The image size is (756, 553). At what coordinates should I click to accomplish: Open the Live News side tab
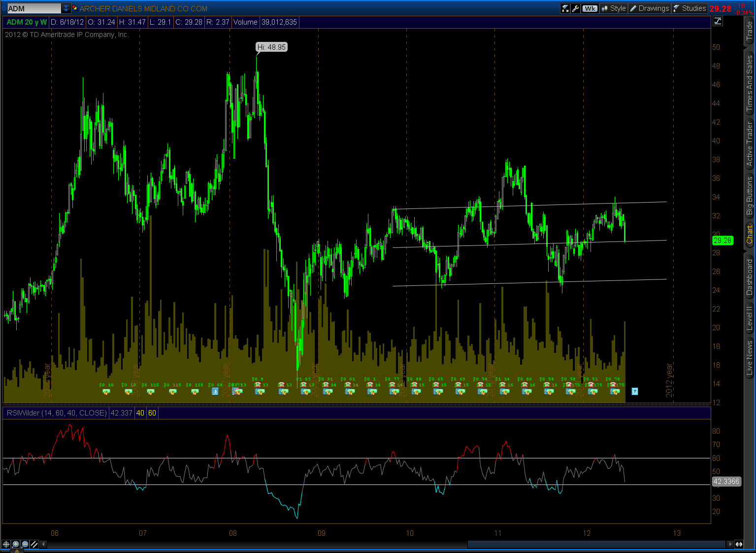pyautogui.click(x=750, y=358)
